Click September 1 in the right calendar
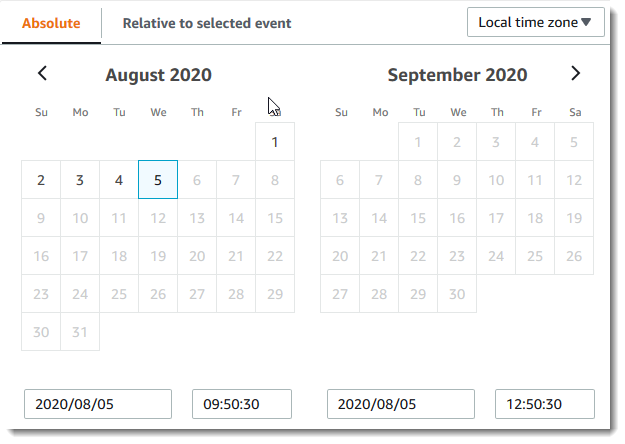625x444 pixels. 418,142
